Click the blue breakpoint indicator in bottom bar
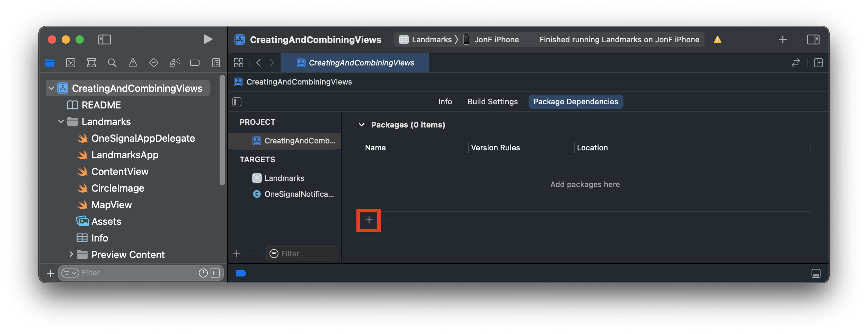Image resolution: width=868 pixels, height=334 pixels. [241, 273]
